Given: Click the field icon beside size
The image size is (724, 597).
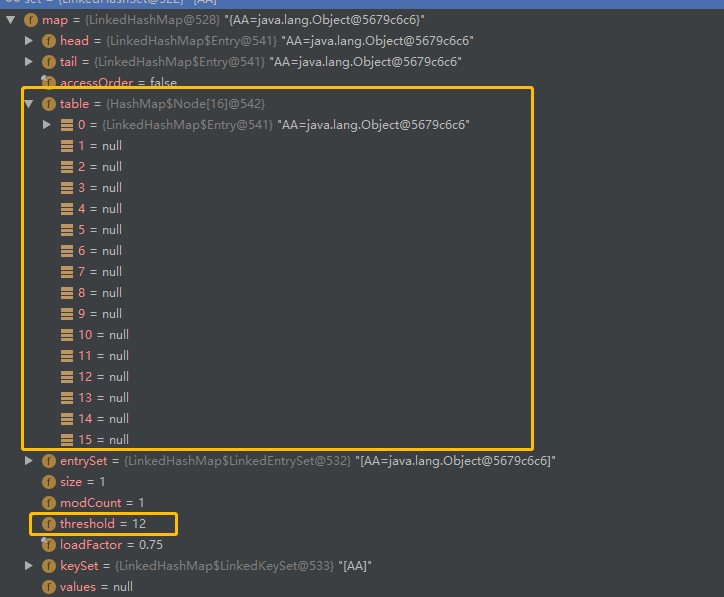Looking at the screenshot, I should pos(49,482).
